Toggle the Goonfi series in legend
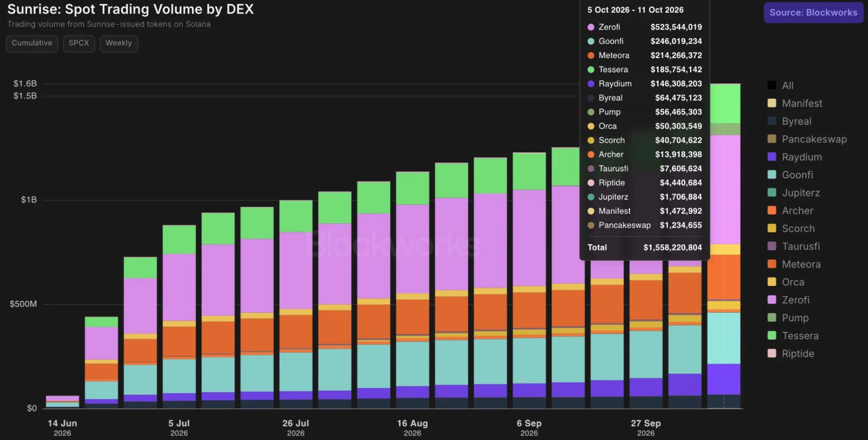 coord(790,175)
